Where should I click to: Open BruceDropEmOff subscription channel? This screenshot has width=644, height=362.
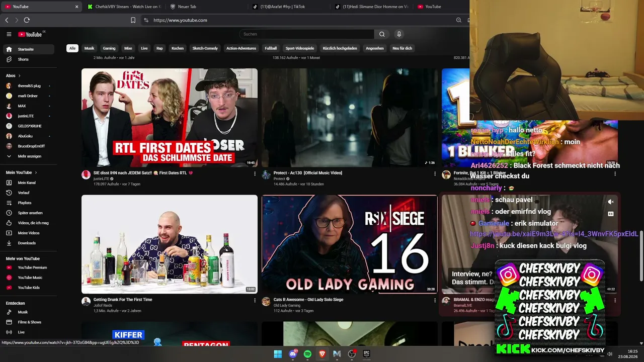(29, 146)
